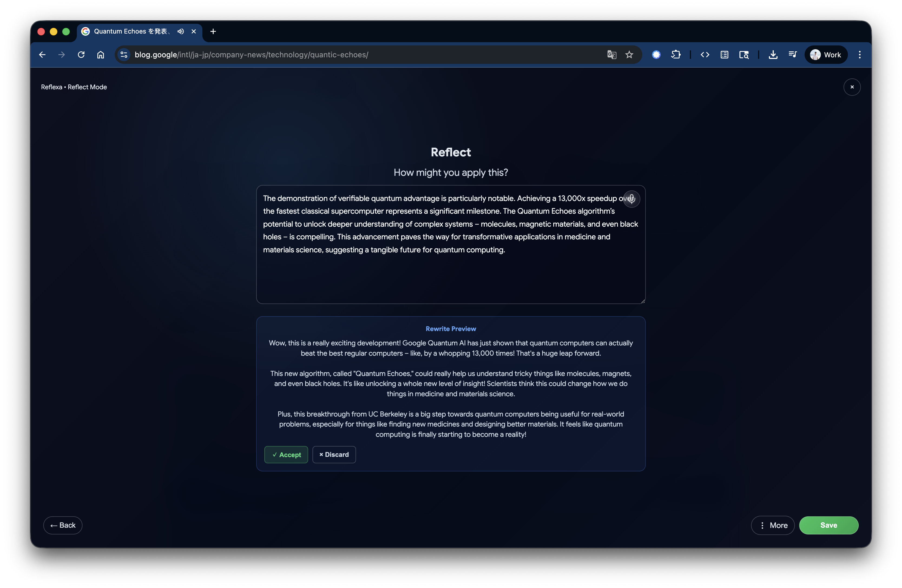Viewport: 902px width, 588px height.
Task: Open the Work profile switcher
Action: 826,55
